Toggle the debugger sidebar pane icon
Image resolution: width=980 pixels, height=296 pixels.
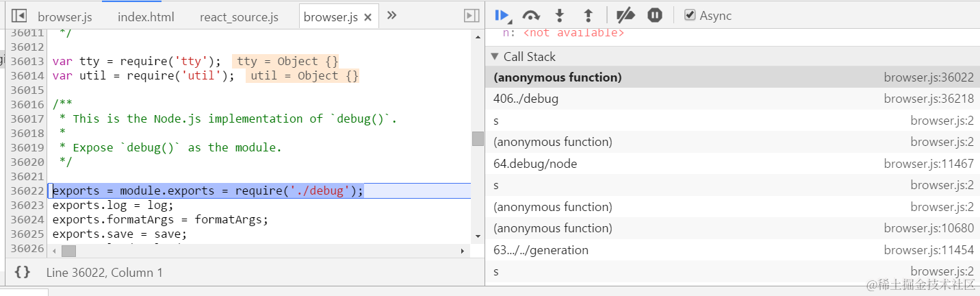point(471,16)
